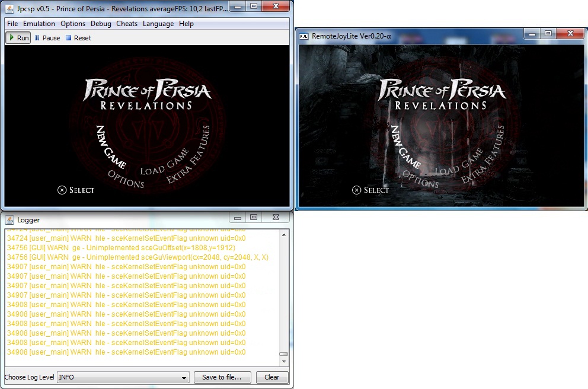Expand the Choose Log Level dropdown

coord(183,377)
